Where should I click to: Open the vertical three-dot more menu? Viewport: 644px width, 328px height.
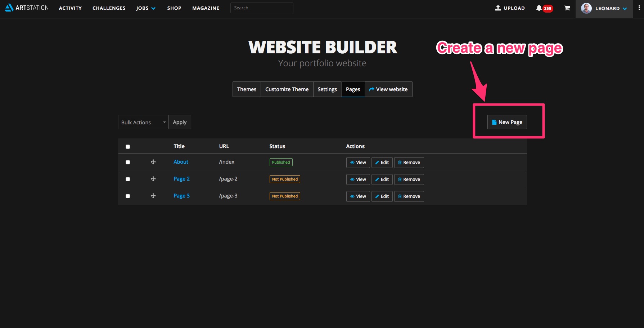[x=639, y=8]
